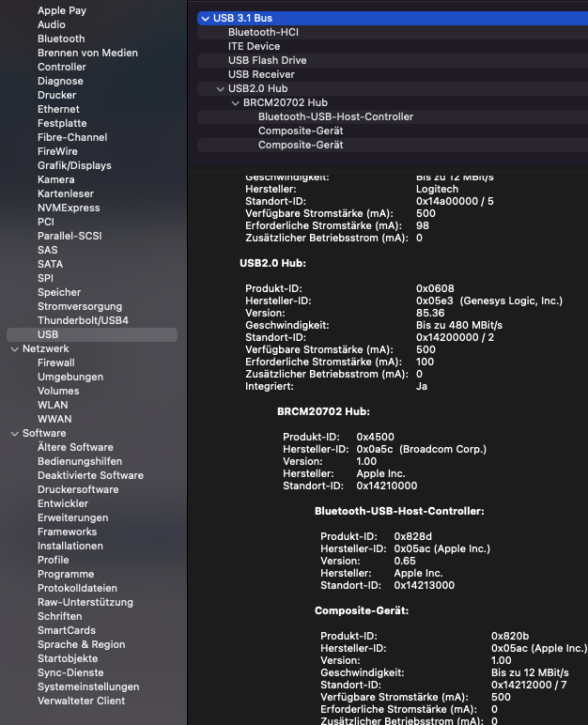
Task: Open SATA in sidebar
Action: click(x=50, y=265)
